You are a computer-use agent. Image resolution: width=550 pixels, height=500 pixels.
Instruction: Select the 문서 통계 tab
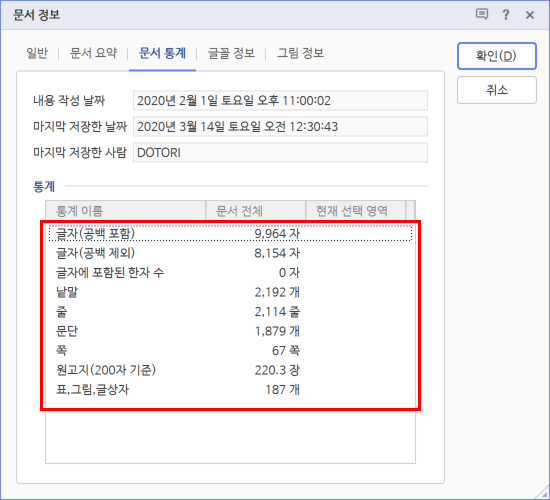click(162, 53)
